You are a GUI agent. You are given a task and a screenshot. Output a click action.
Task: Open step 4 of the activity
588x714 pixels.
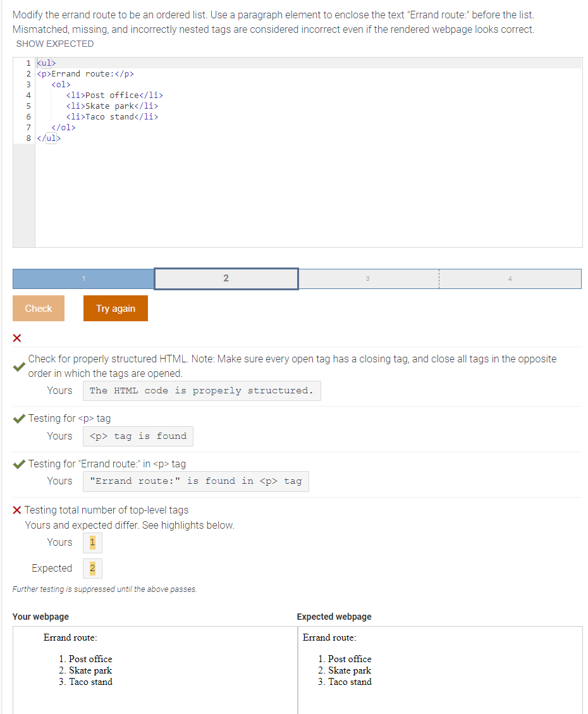coord(510,278)
